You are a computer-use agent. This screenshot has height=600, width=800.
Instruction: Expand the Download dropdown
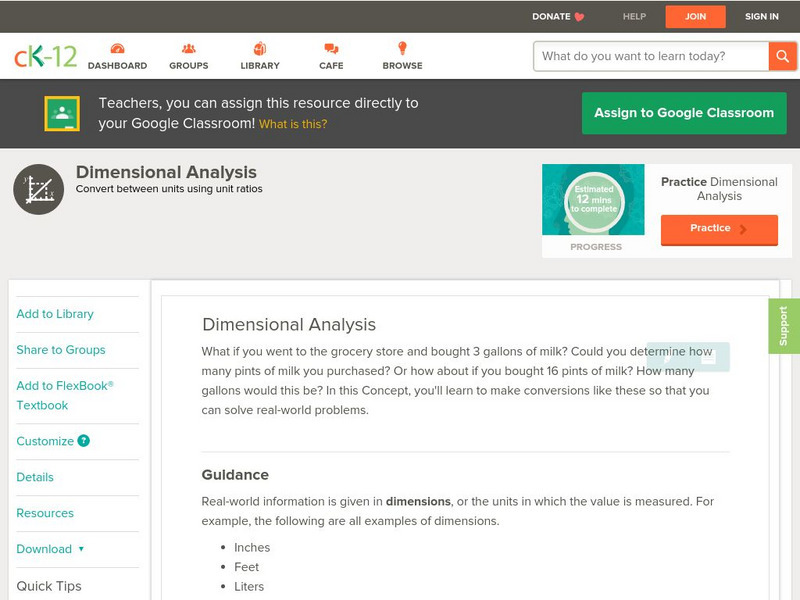(x=48, y=549)
